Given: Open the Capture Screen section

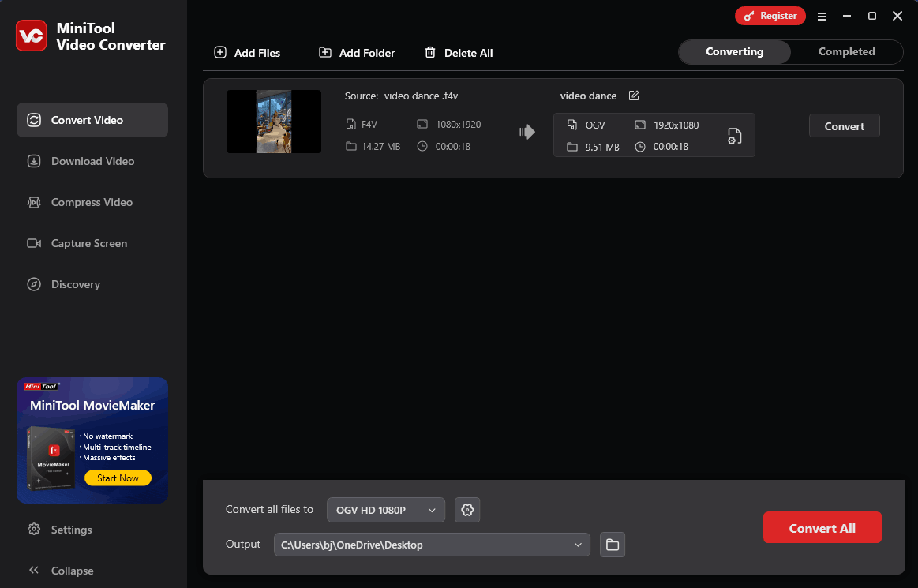Looking at the screenshot, I should click(x=92, y=243).
